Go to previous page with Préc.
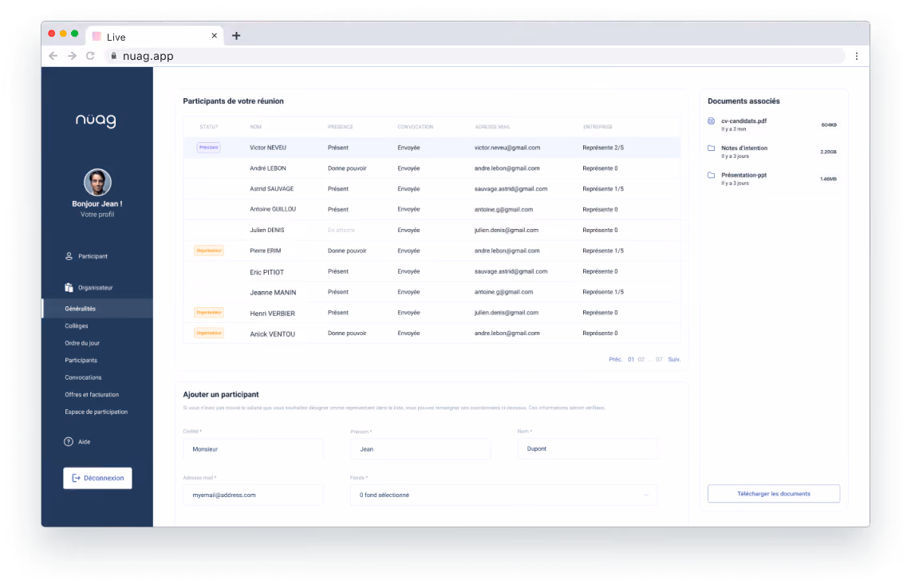 (615, 360)
